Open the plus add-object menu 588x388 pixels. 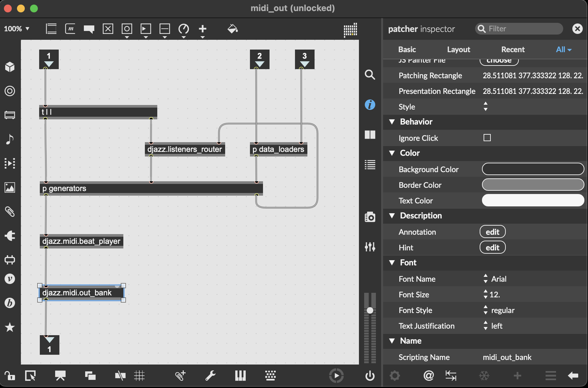(203, 30)
